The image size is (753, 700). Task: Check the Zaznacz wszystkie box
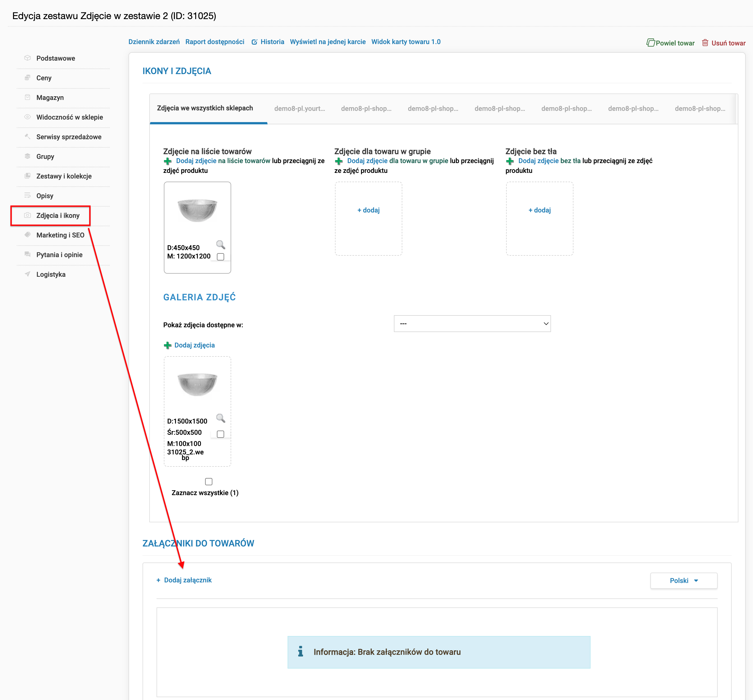[209, 481]
